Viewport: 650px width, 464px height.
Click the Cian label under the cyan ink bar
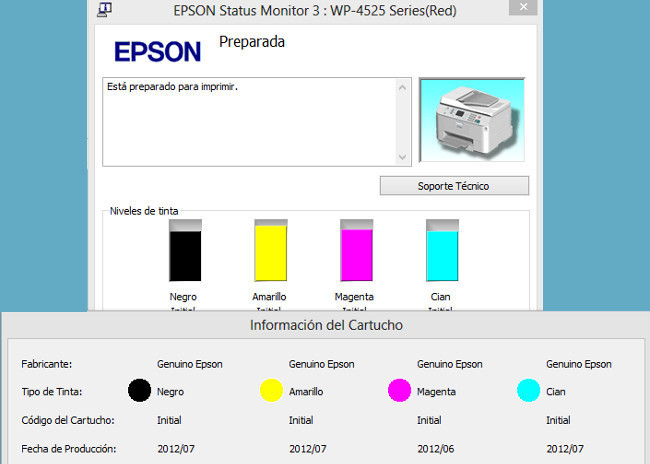[x=440, y=297]
